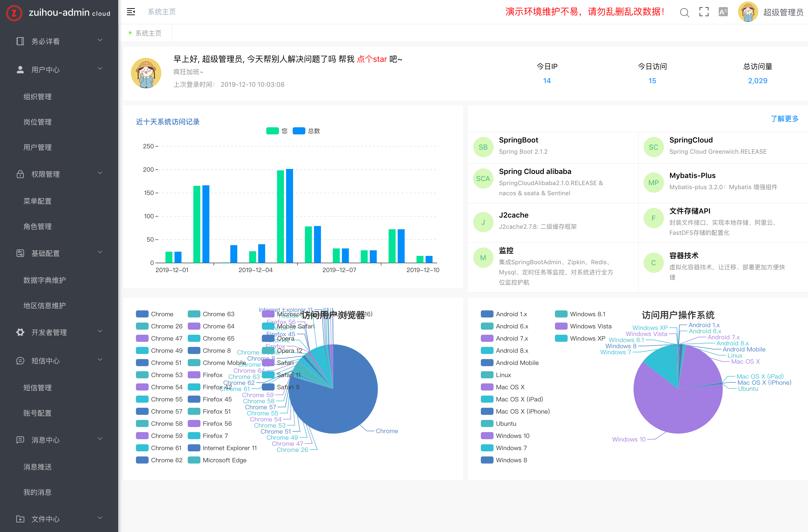Image resolution: width=808 pixels, height=532 pixels.
Task: Click the 了解更多 link
Action: pyautogui.click(x=784, y=119)
